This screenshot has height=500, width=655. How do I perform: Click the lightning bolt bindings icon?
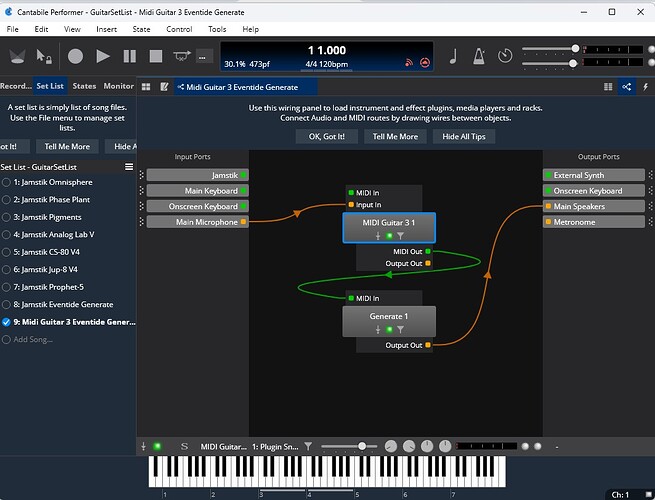[x=645, y=87]
